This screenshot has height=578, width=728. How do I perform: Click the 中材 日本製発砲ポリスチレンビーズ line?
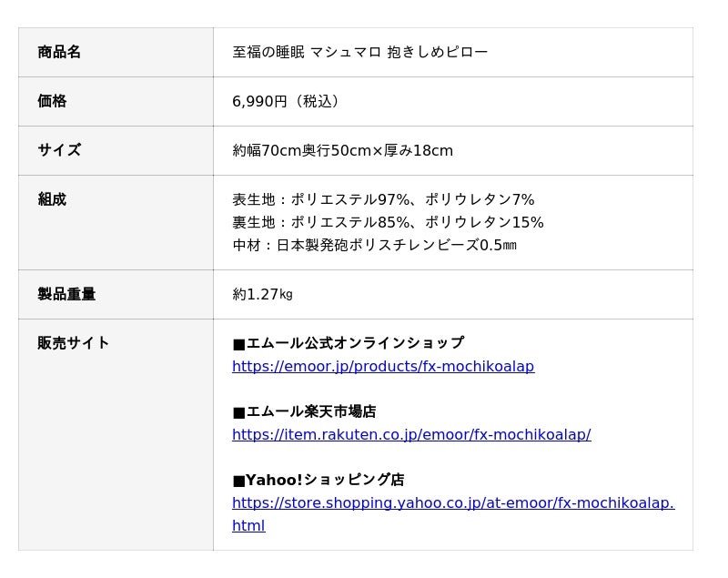click(x=374, y=245)
